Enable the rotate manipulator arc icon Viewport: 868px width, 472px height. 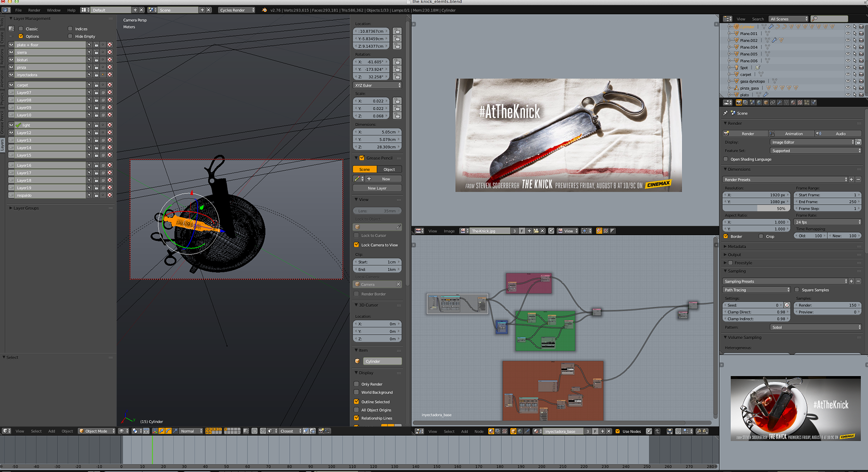168,431
